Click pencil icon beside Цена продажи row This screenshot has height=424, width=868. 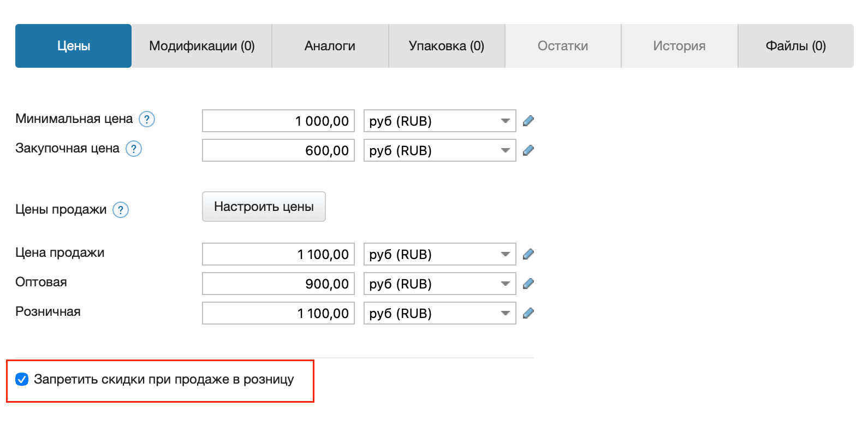coord(528,254)
